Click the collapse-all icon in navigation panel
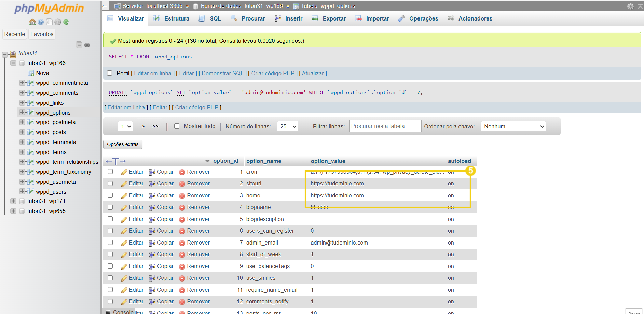 (79, 45)
